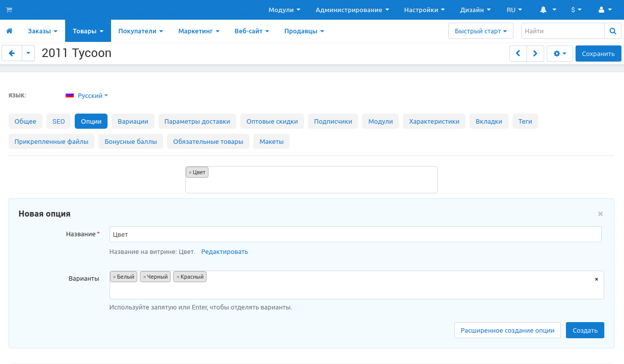Screen dimensions: 624x364
Task: Remove the Красный variant tag
Action: (178, 277)
